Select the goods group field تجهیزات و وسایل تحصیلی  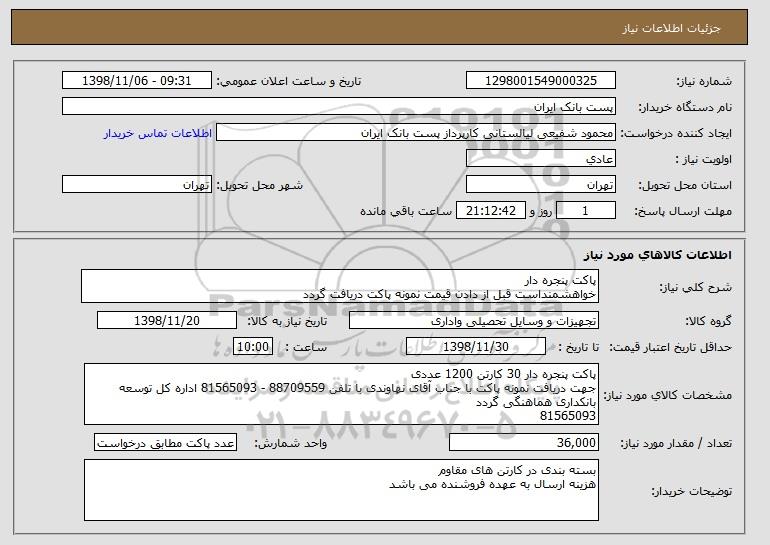point(474,321)
